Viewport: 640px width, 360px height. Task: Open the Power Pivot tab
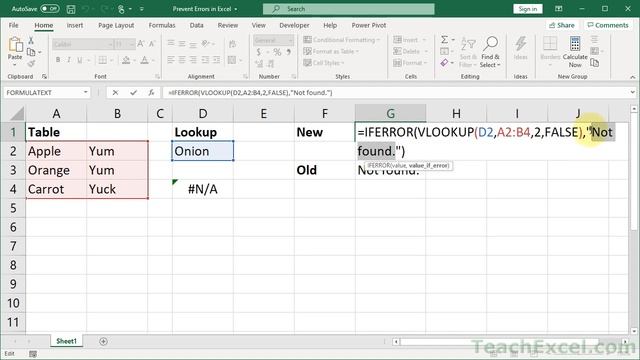[x=369, y=25]
